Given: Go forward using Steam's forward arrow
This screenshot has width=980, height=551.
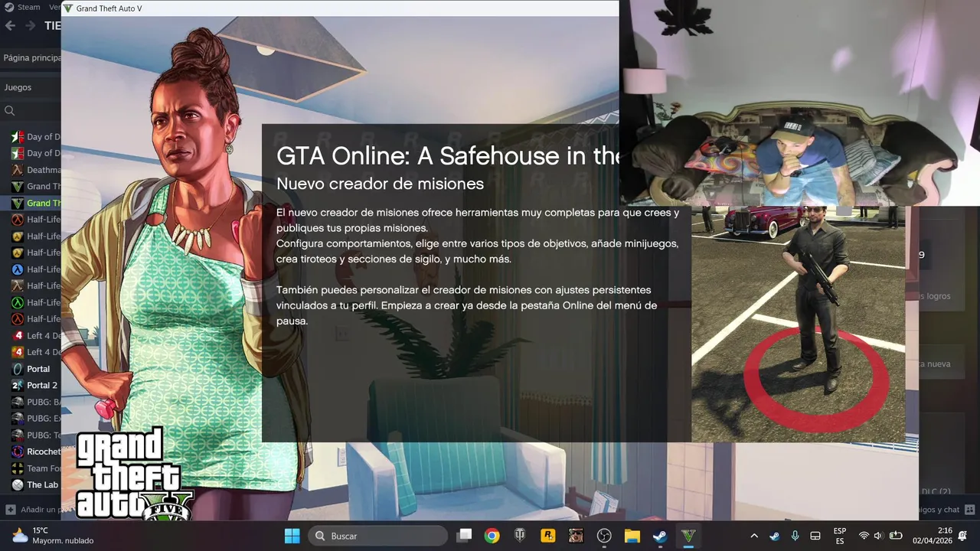Looking at the screenshot, I should [31, 25].
